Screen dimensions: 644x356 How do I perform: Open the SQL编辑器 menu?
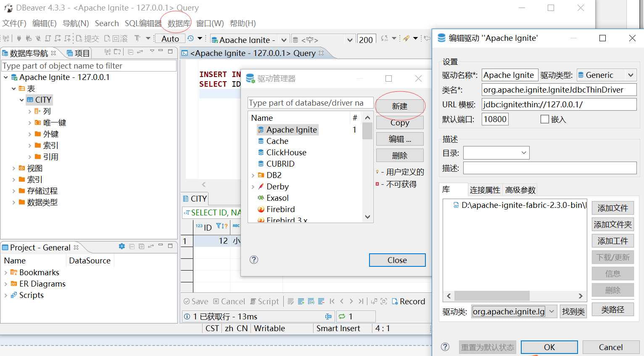coord(143,23)
